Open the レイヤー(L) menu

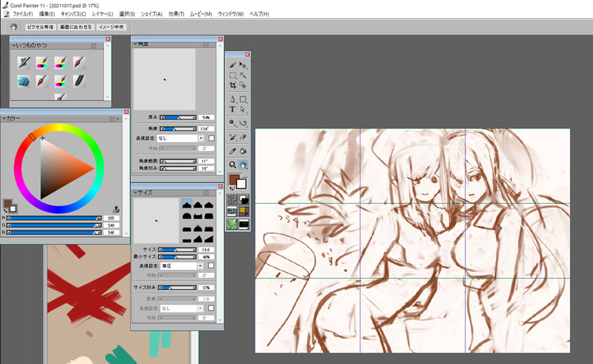[x=102, y=14]
